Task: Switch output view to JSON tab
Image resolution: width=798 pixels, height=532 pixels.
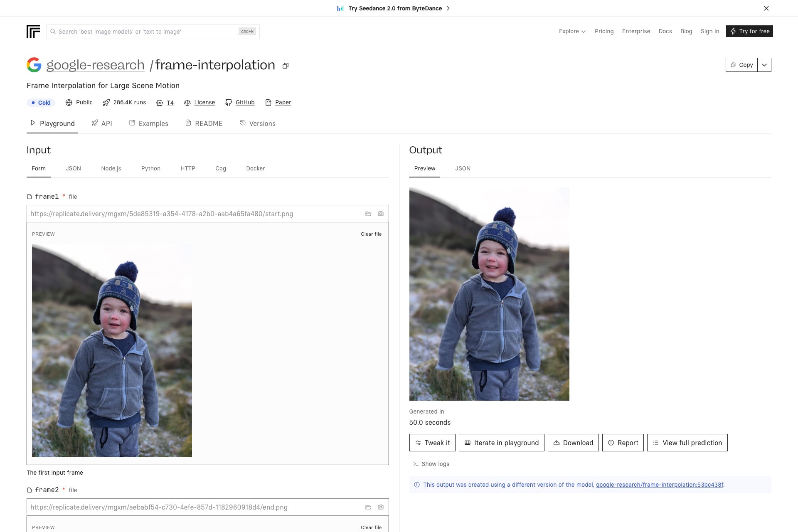Action: [x=463, y=168]
